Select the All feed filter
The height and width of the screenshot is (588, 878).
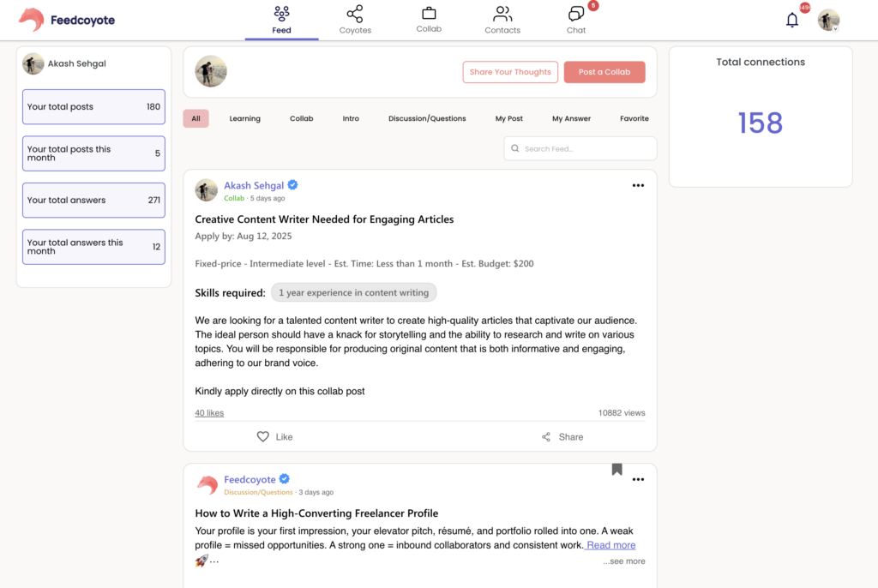coord(196,118)
